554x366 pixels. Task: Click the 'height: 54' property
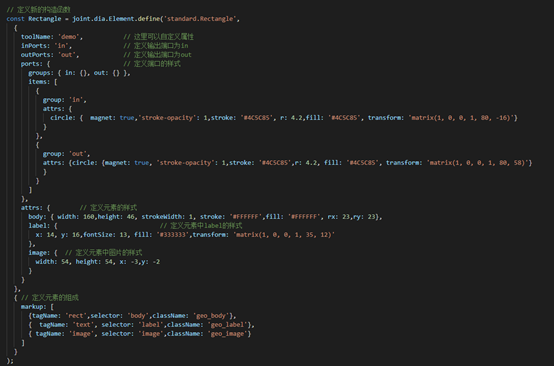[x=94, y=261]
